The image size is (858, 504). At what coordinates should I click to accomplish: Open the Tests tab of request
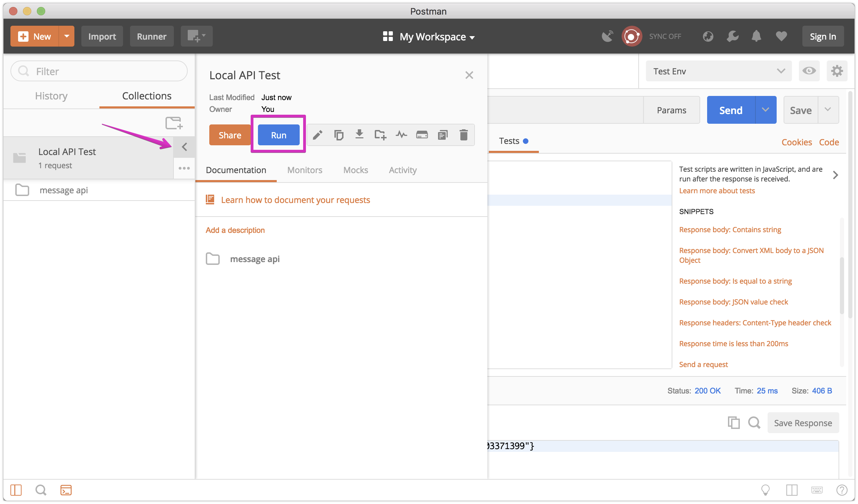(513, 141)
